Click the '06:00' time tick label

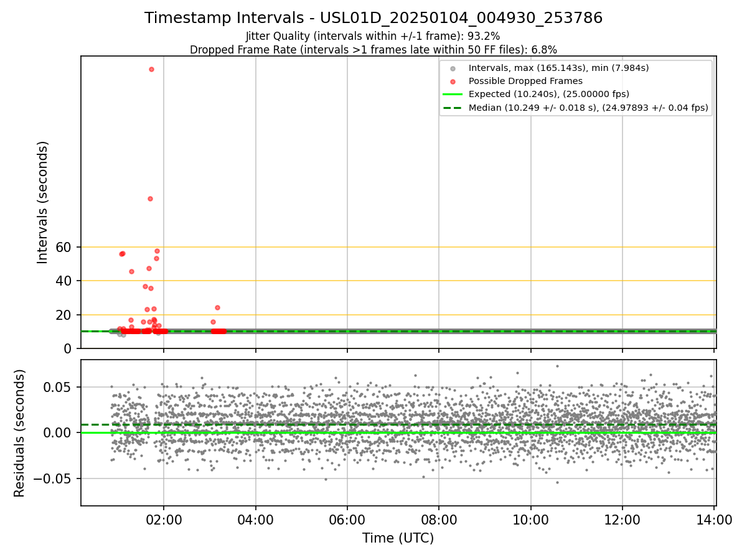coord(347,518)
